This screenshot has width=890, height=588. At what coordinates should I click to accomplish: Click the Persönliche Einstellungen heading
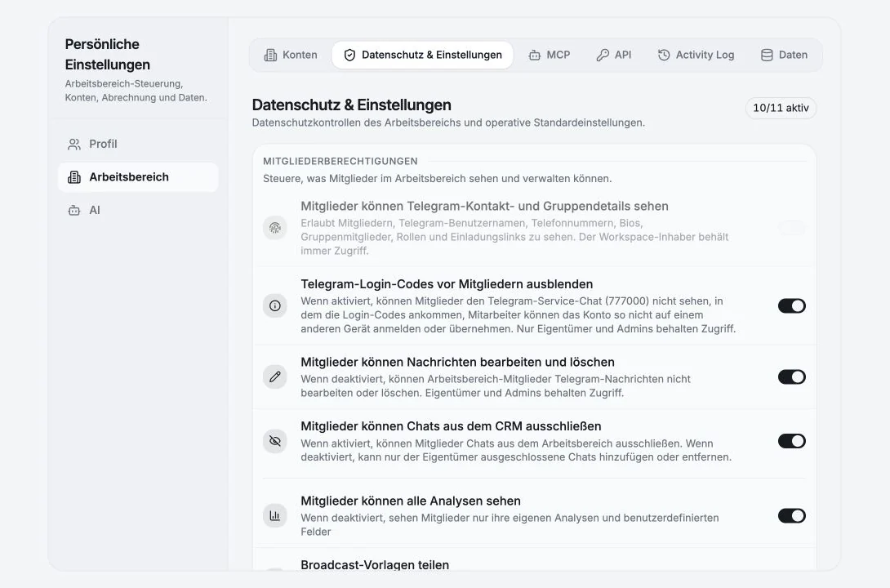tap(108, 55)
